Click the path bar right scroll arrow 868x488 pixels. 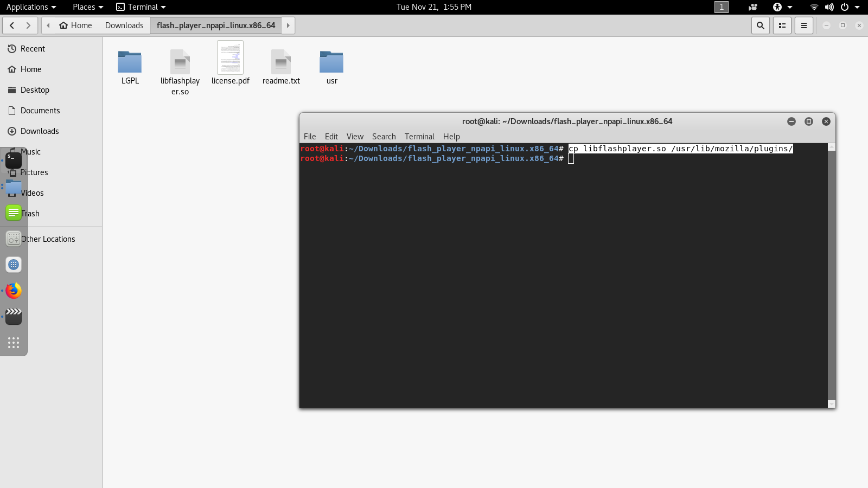click(x=288, y=25)
